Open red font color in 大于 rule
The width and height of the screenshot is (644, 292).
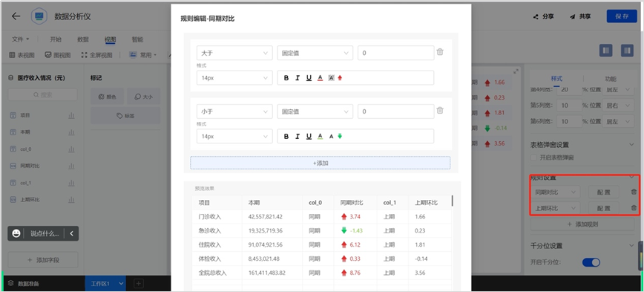(x=320, y=78)
